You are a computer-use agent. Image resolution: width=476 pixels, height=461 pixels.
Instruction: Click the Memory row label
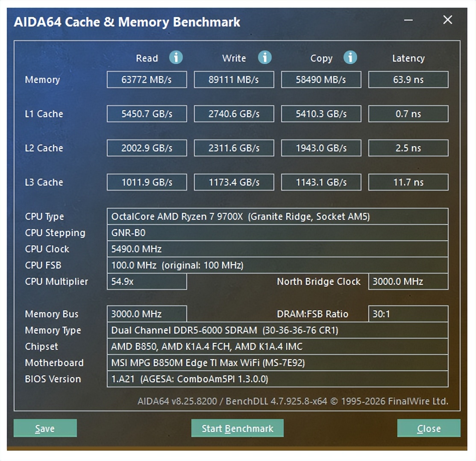click(42, 80)
